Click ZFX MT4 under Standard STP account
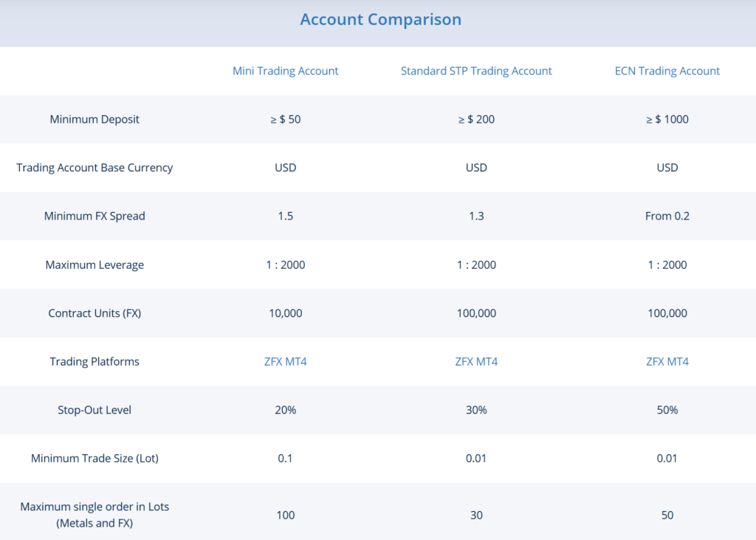The height and width of the screenshot is (540, 756). click(476, 361)
